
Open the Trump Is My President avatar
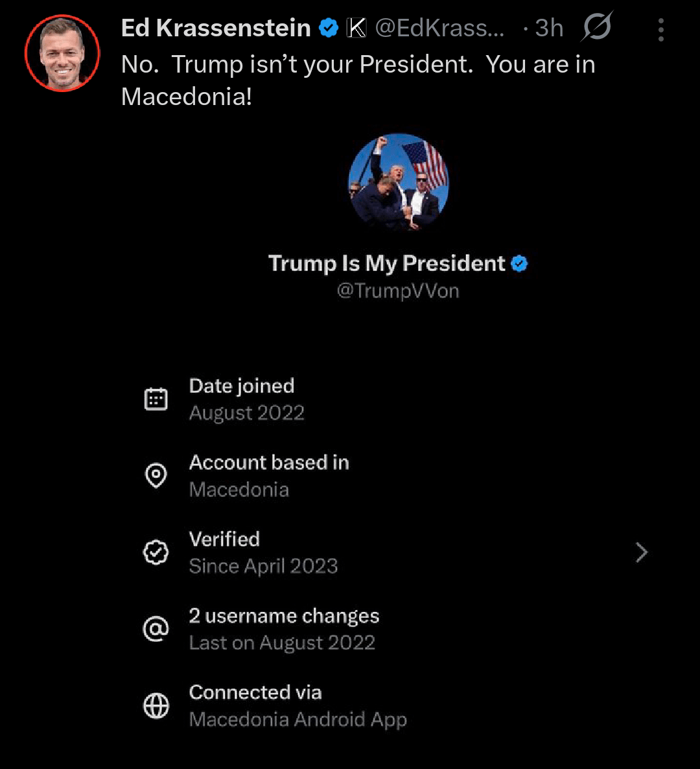[398, 183]
